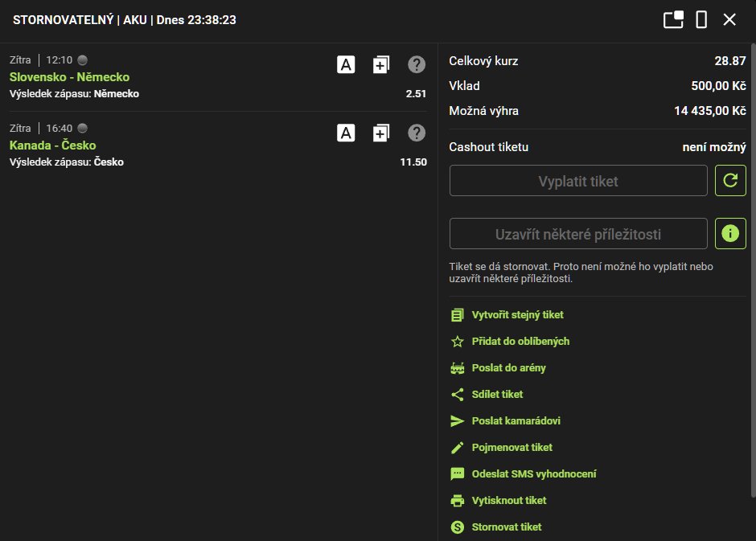Image resolution: width=756 pixels, height=541 pixels.
Task: Click the S coin icon beside Stornovat tiket
Action: coord(457,527)
